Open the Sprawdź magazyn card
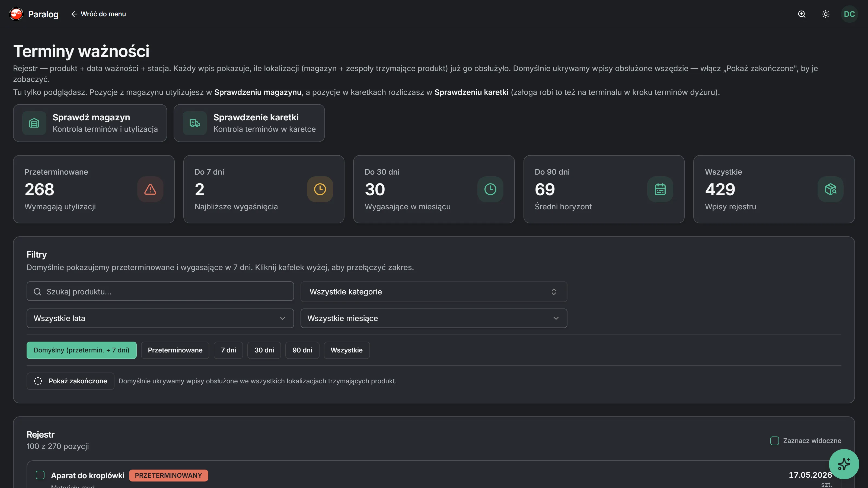Viewport: 868px width, 488px height. (x=90, y=123)
